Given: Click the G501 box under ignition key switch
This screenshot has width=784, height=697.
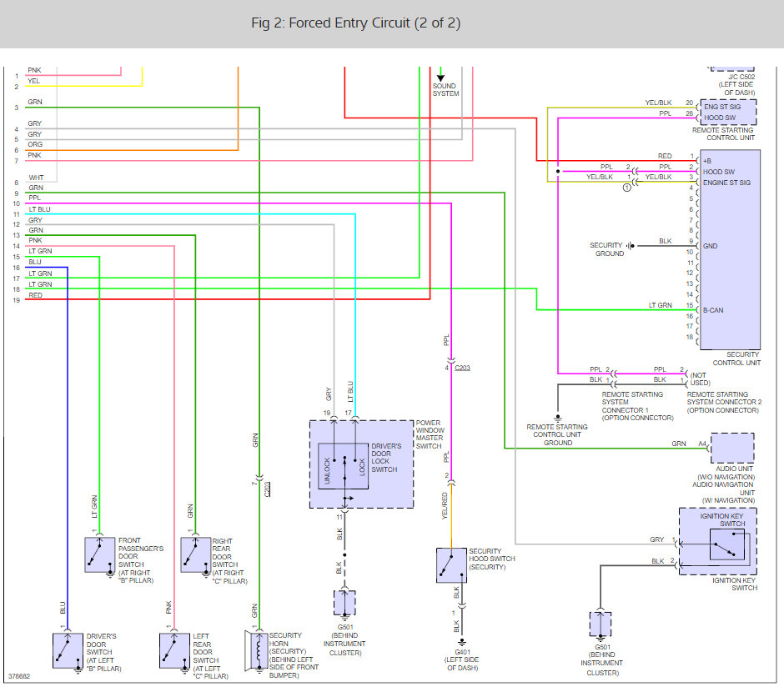Looking at the screenshot, I should click(601, 624).
